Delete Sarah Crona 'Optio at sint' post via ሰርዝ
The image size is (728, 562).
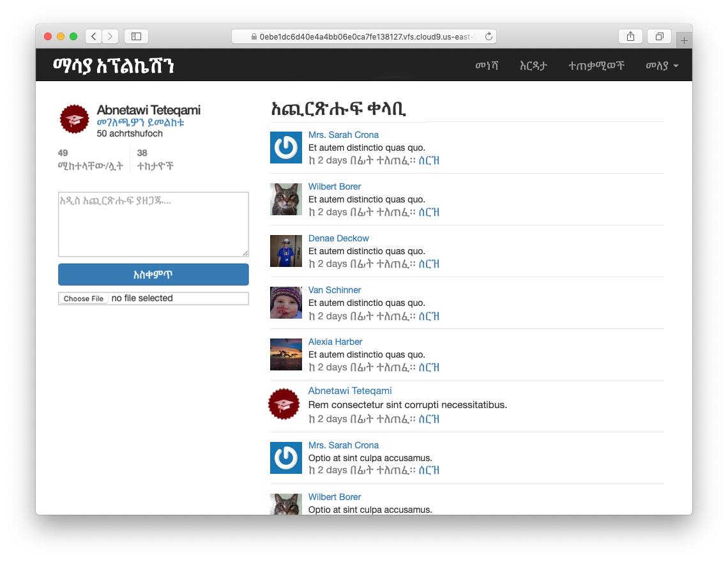point(429,470)
